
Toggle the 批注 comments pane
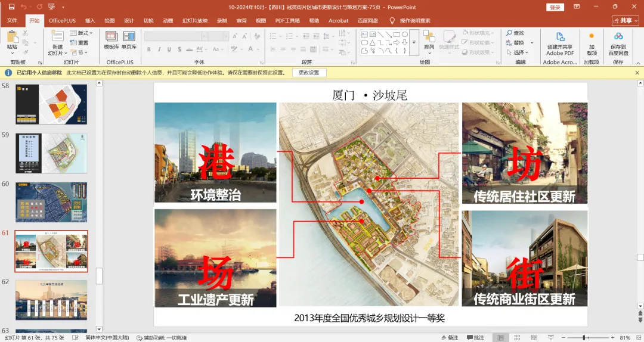pyautogui.click(x=475, y=337)
